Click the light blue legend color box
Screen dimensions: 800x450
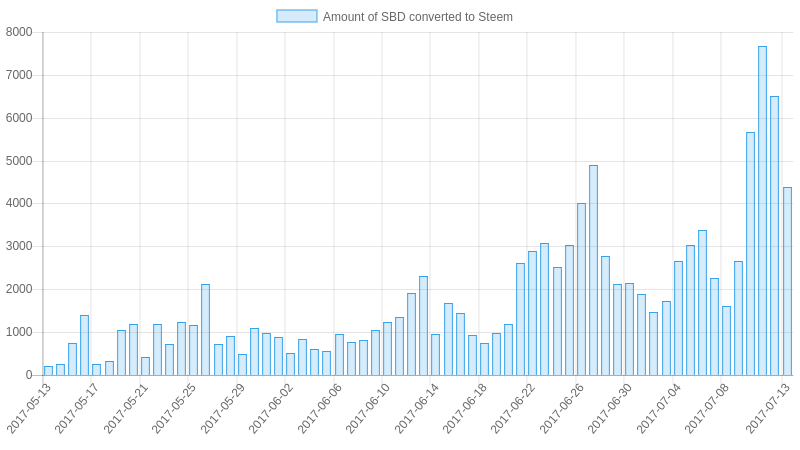296,16
